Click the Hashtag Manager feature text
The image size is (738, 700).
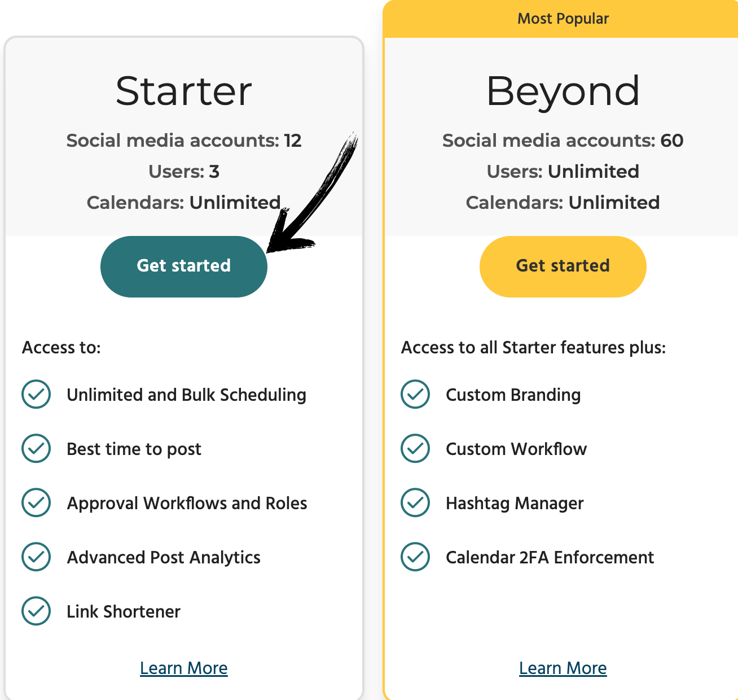pos(515,503)
